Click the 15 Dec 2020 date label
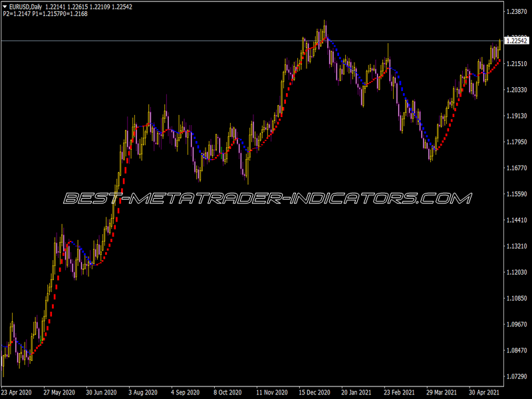The height and width of the screenshot is (399, 532). [315, 392]
